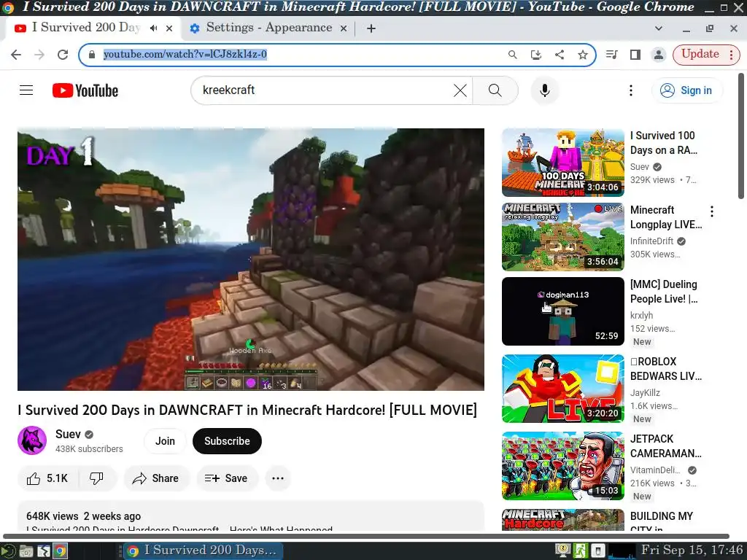Open a new browser tab
The image size is (747, 560).
[371, 28]
